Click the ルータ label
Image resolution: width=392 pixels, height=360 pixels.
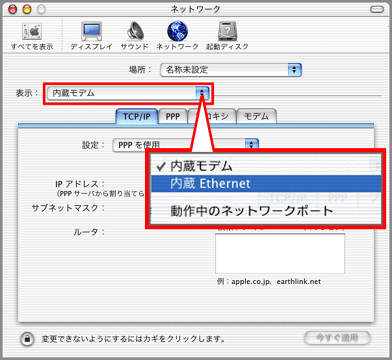(89, 232)
